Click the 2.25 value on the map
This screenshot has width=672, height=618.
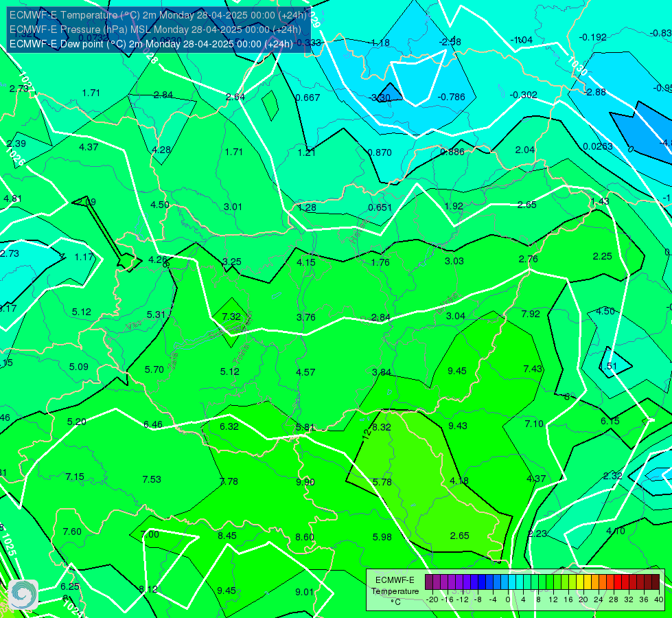tap(602, 256)
